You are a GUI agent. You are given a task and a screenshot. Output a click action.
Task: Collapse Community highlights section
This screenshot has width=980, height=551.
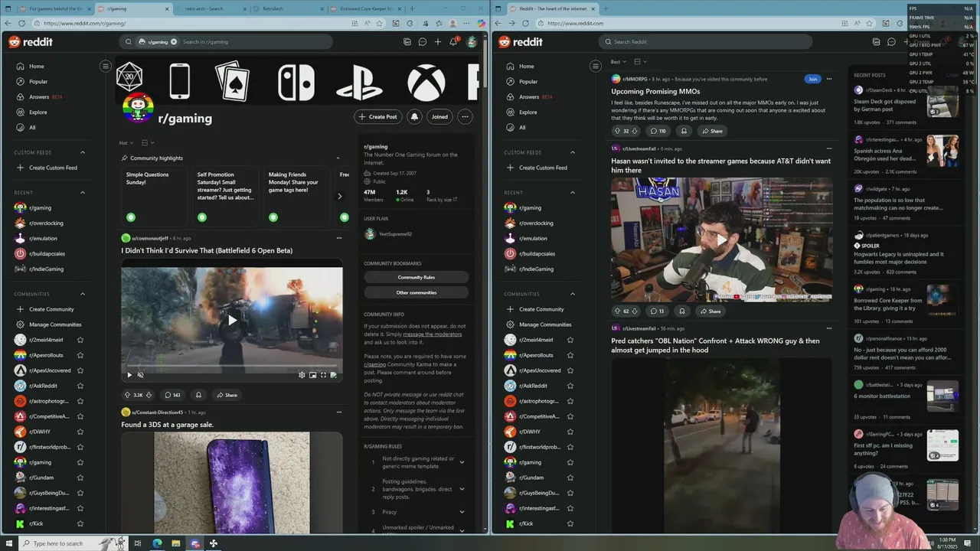tap(338, 158)
